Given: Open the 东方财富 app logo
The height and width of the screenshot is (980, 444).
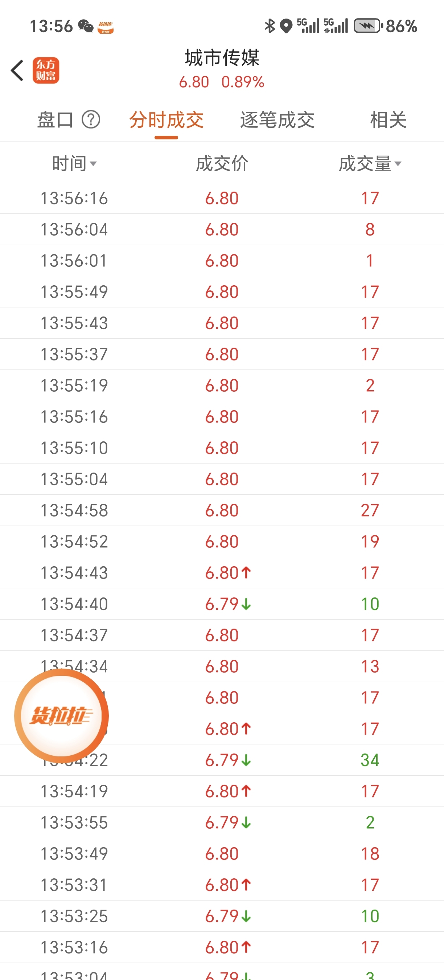Looking at the screenshot, I should click(46, 70).
